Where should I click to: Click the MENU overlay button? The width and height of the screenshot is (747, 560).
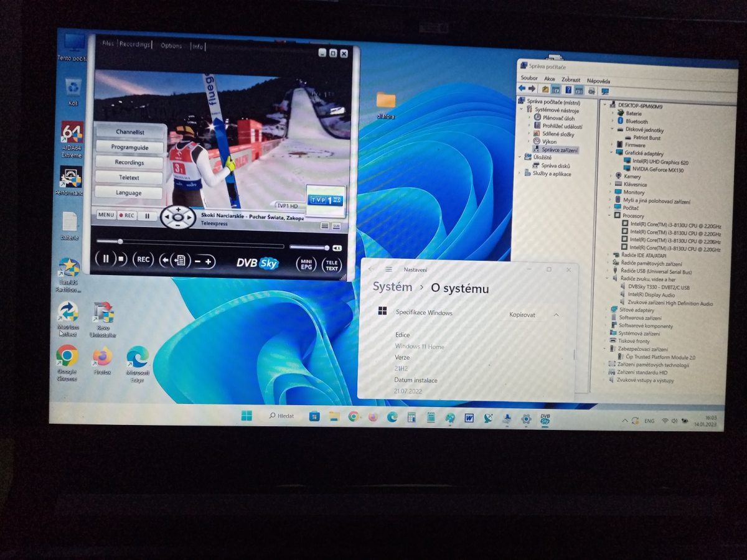106,215
